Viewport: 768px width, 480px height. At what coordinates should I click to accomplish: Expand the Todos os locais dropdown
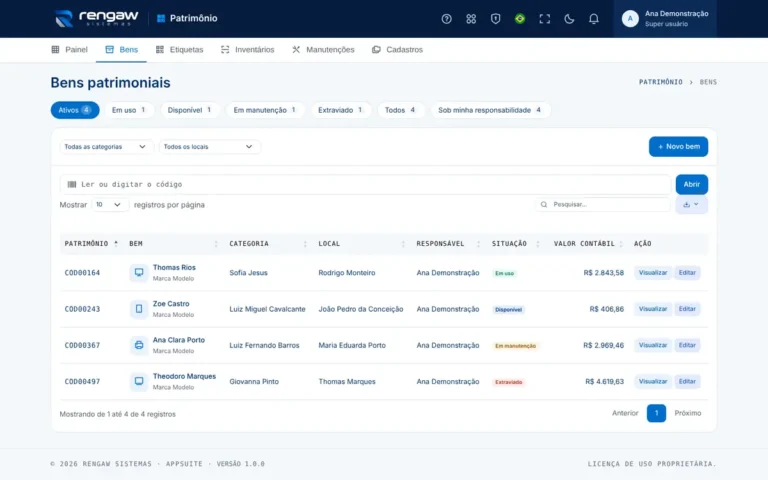(x=209, y=146)
